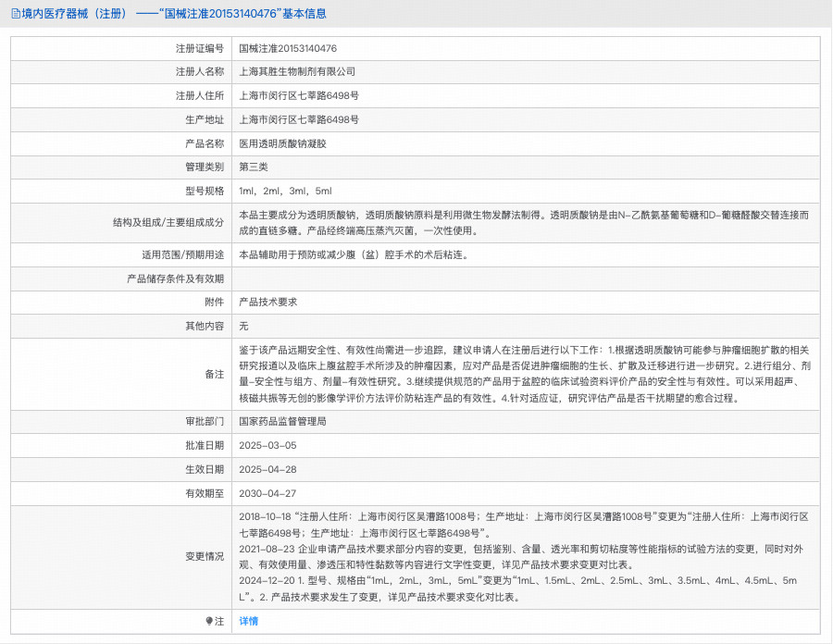Click the 附件 value 产品技术要求

pyautogui.click(x=267, y=302)
